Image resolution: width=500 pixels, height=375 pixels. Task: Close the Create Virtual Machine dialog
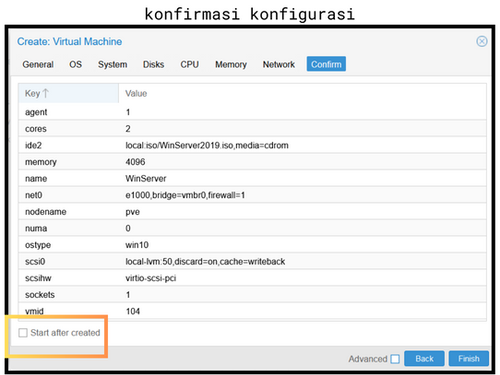click(x=481, y=42)
